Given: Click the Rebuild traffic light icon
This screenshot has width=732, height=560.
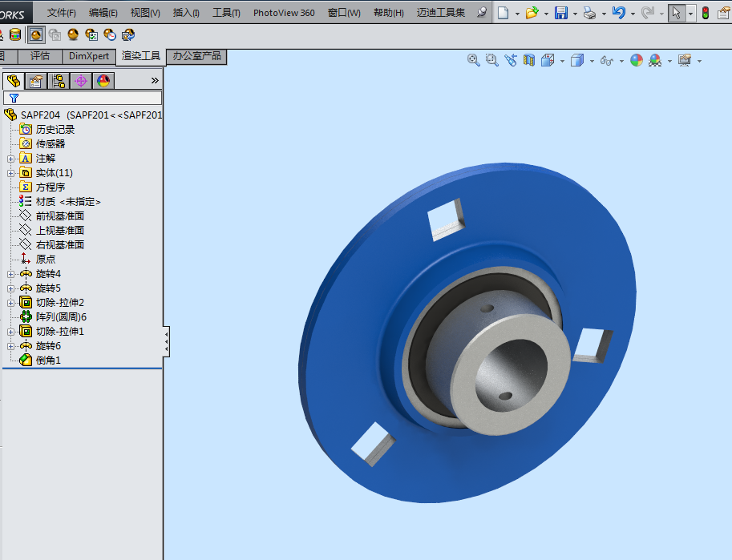Looking at the screenshot, I should tap(706, 13).
